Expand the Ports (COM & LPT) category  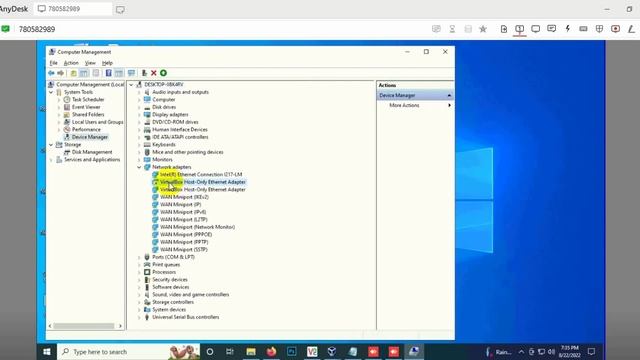tap(139, 257)
